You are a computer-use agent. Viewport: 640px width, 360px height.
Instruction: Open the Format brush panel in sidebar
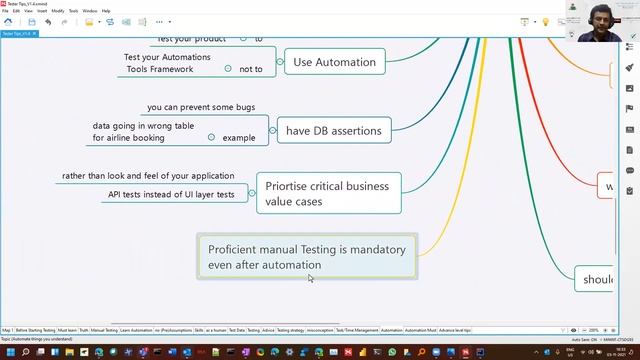pyautogui.click(x=630, y=67)
